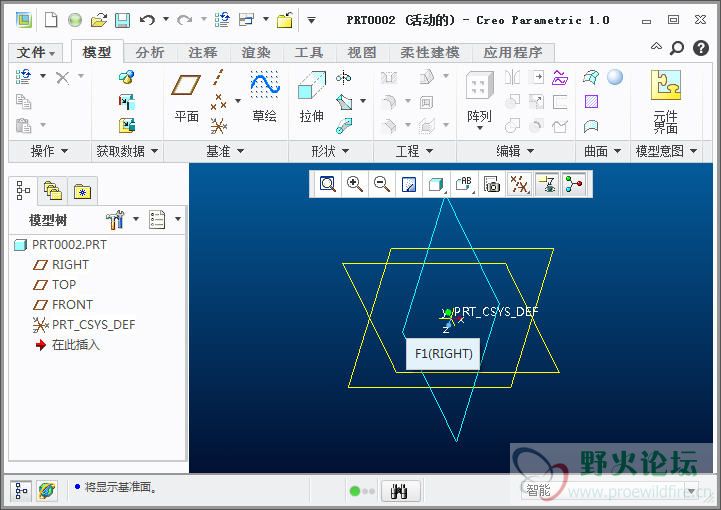Expand the Editing (编辑) group dropdown
The height and width of the screenshot is (510, 721).
pos(515,151)
